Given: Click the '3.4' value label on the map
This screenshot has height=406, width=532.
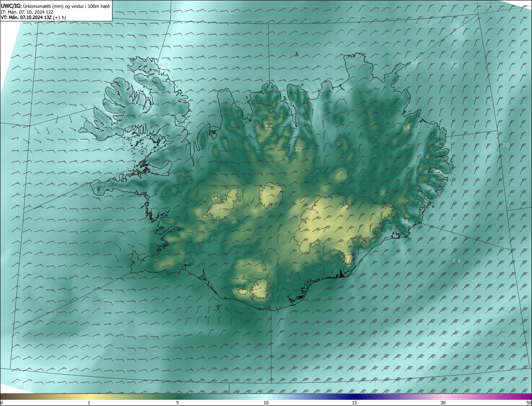Looking at the screenshot, I should pos(406,128).
